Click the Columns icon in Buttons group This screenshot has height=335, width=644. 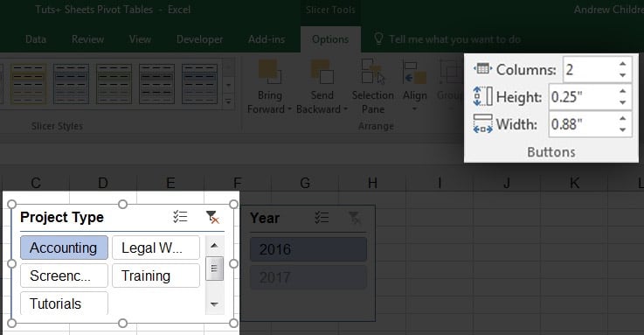[x=482, y=68]
